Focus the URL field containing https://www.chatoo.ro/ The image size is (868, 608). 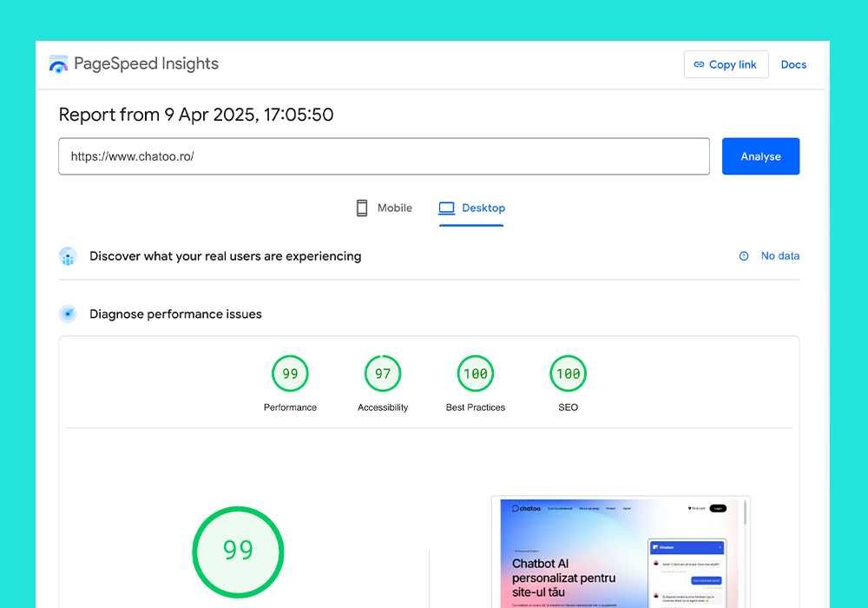(x=384, y=156)
